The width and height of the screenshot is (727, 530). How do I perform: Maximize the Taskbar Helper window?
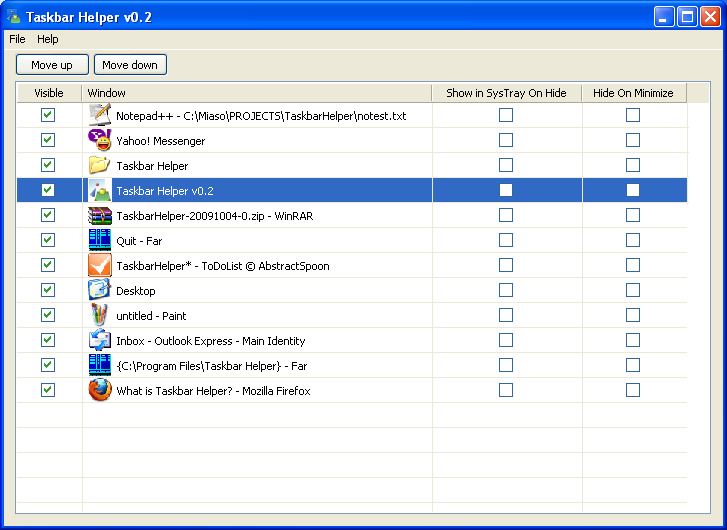click(687, 17)
